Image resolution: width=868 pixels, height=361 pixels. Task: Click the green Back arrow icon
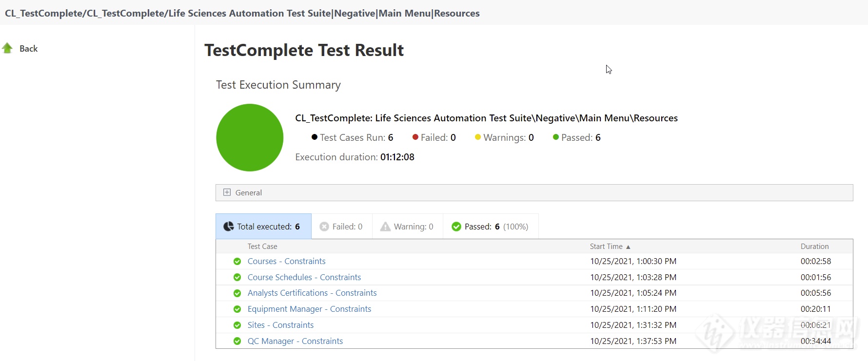(7, 48)
